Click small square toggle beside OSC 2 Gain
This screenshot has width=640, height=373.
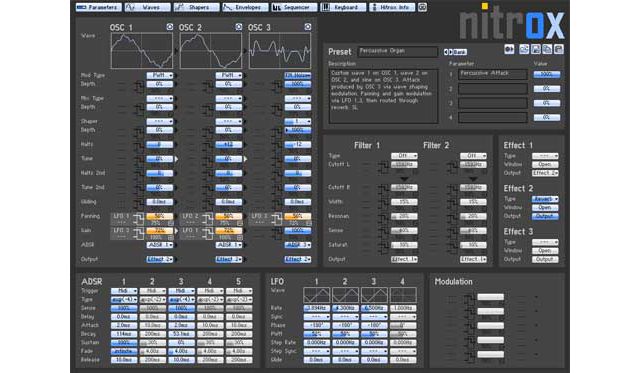(x=240, y=238)
